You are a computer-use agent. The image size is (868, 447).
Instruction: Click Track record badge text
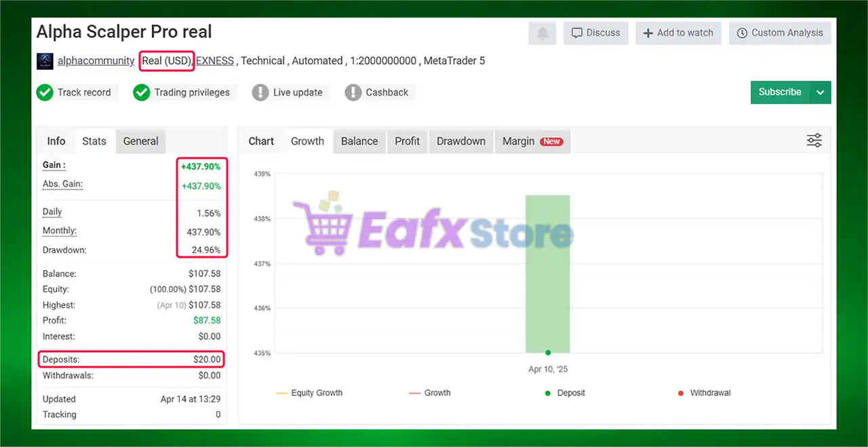(84, 92)
